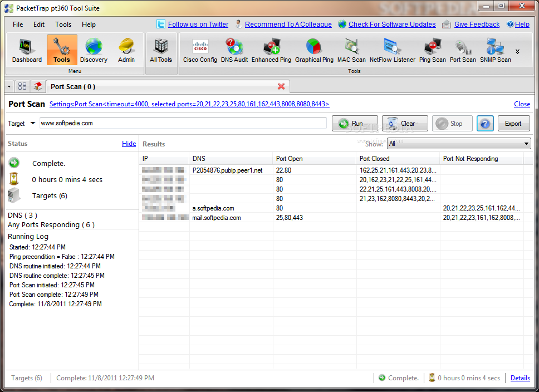Open the Edit menu
This screenshot has height=392, width=539.
[39, 24]
